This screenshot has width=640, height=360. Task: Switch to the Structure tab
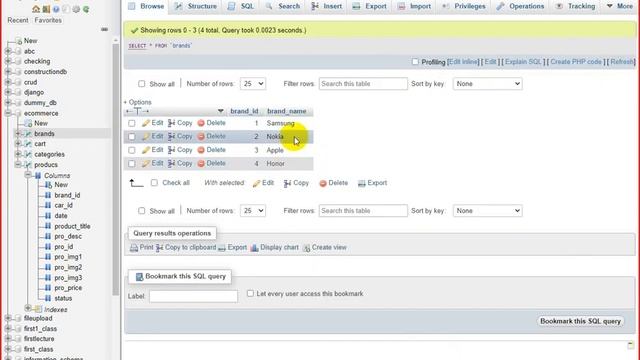(x=196, y=6)
